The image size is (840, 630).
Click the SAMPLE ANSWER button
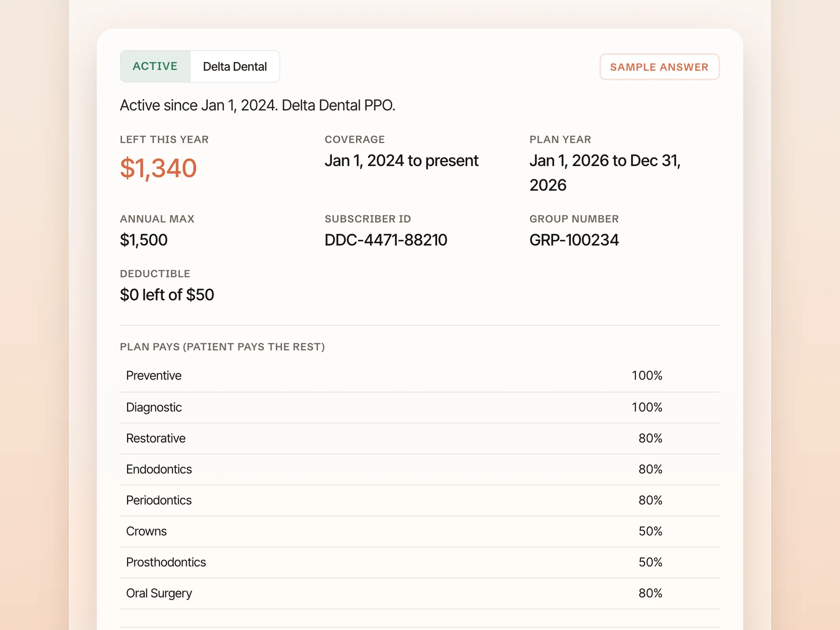coord(659,67)
